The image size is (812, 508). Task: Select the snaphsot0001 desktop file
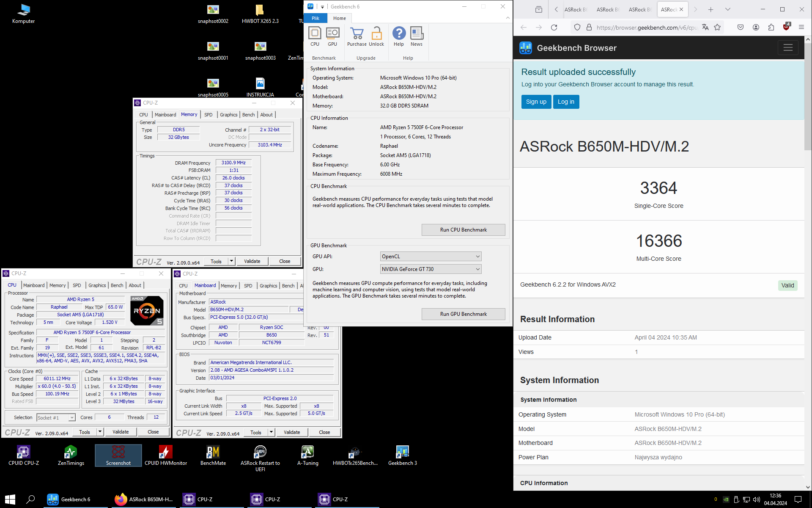click(213, 50)
